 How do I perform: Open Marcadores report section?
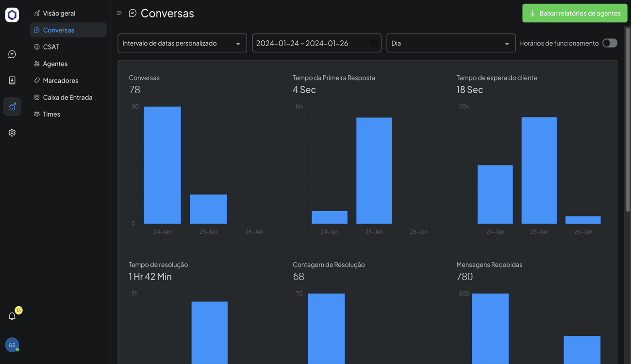coord(60,81)
